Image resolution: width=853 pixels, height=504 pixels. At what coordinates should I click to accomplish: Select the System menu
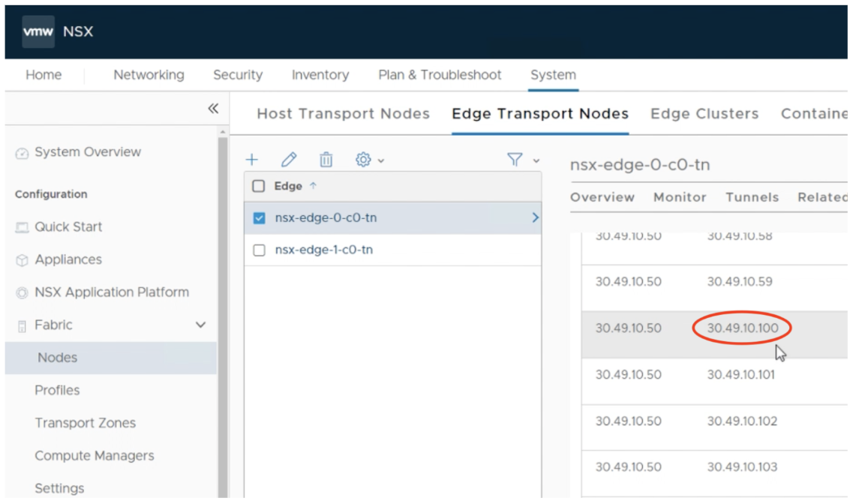(553, 75)
